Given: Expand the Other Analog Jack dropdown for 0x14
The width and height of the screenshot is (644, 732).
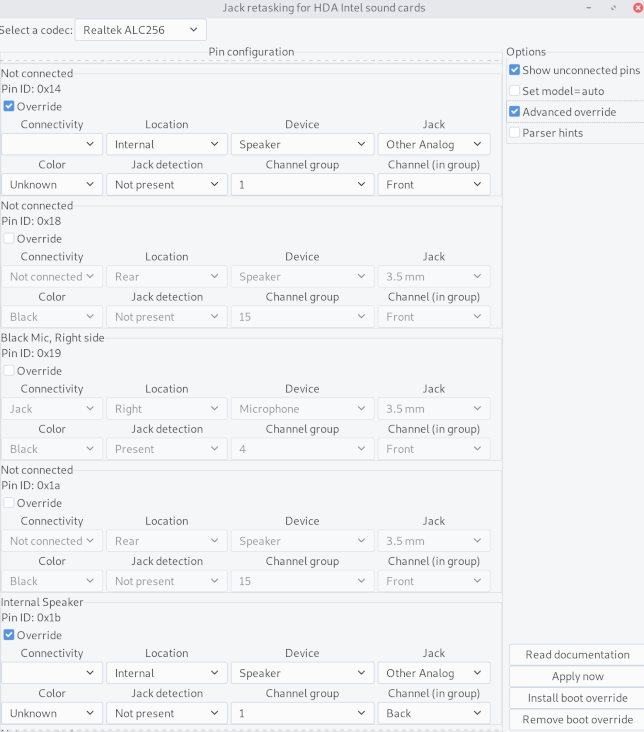Looking at the screenshot, I should pyautogui.click(x=434, y=144).
